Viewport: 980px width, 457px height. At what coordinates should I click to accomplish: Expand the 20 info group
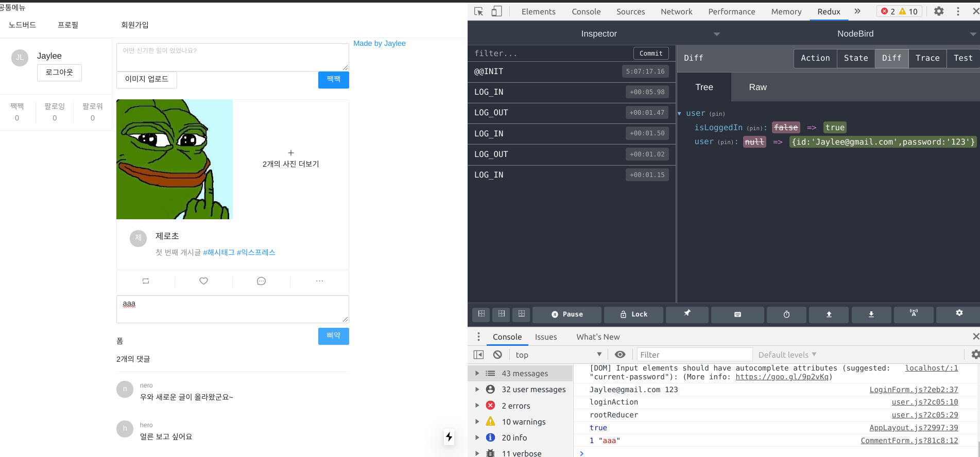477,437
